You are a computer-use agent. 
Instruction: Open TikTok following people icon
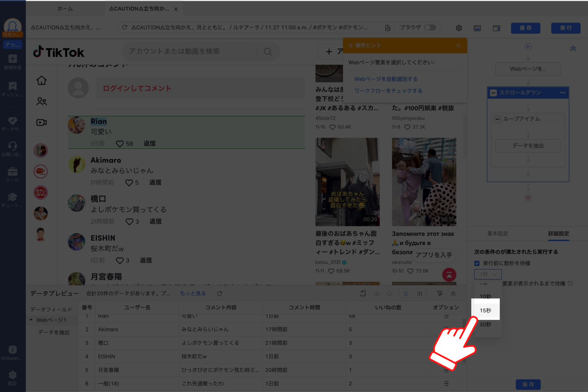(42, 101)
